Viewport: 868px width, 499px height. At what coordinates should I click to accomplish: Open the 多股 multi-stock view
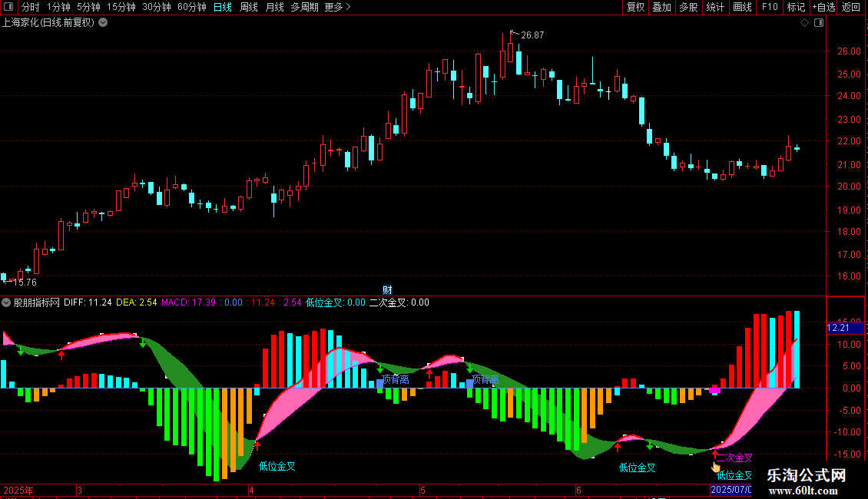689,7
